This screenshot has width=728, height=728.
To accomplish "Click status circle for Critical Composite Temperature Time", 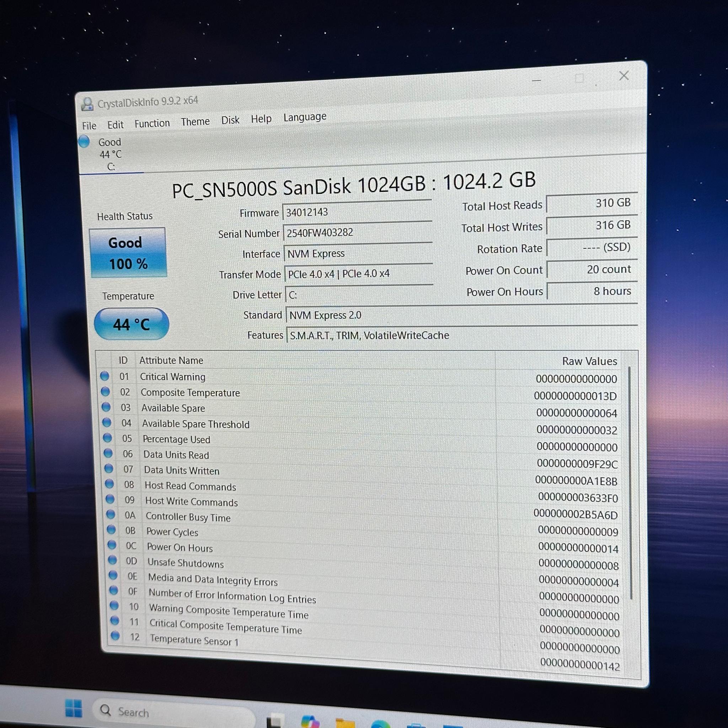I will [115, 620].
